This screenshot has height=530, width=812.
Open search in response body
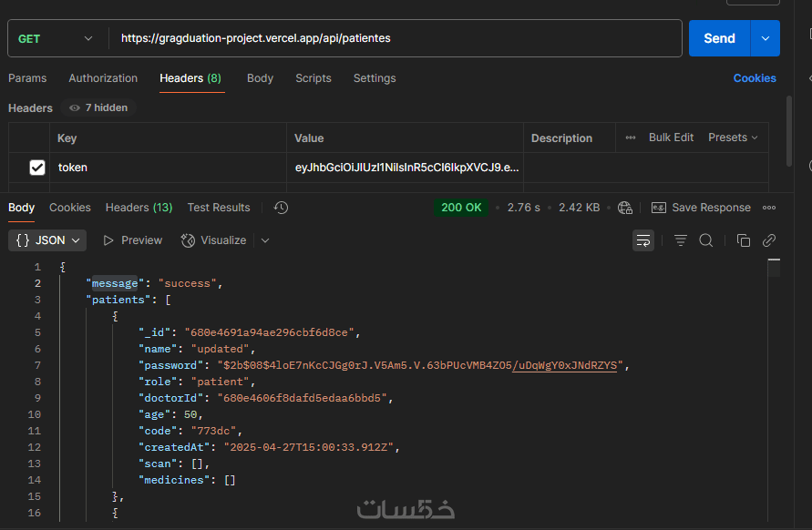[706, 240]
